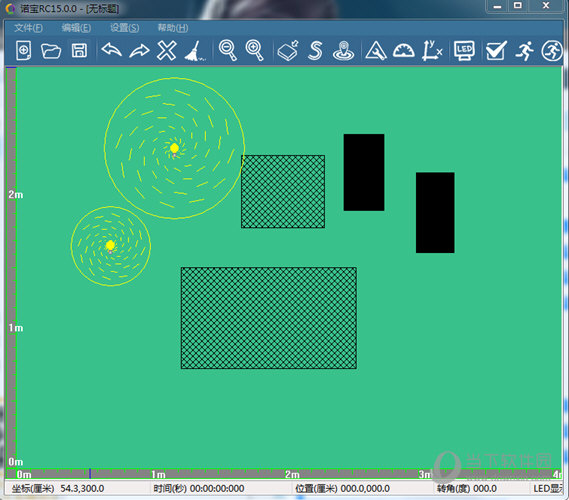Open the 设置(S) menu

tap(124, 28)
